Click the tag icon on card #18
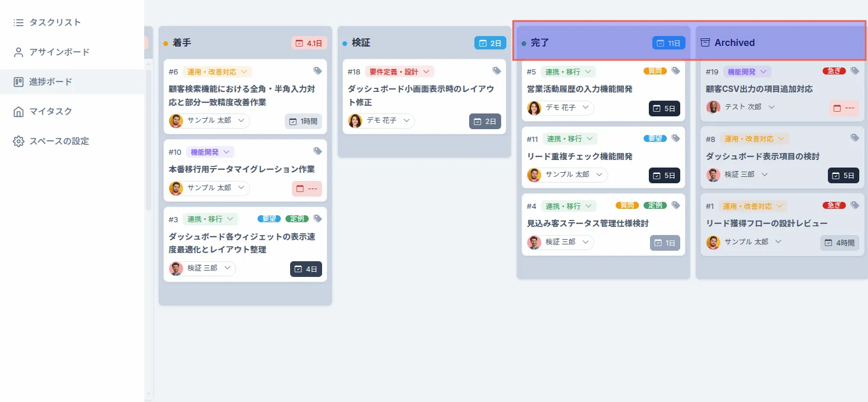868x402 pixels. click(x=496, y=70)
